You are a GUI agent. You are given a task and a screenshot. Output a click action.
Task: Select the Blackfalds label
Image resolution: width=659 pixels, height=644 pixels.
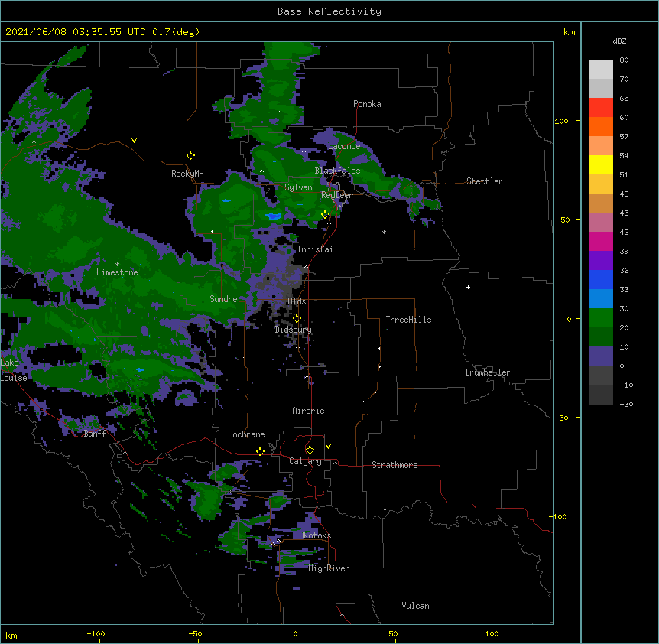click(x=337, y=171)
